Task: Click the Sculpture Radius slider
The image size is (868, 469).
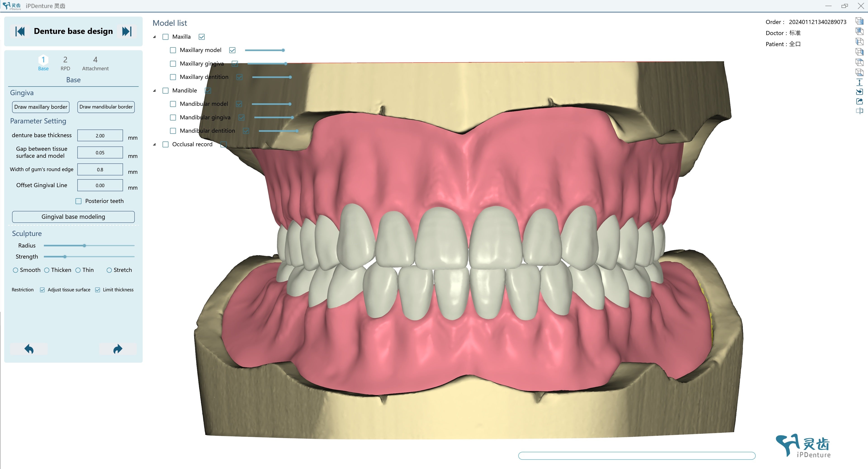Action: tap(85, 246)
